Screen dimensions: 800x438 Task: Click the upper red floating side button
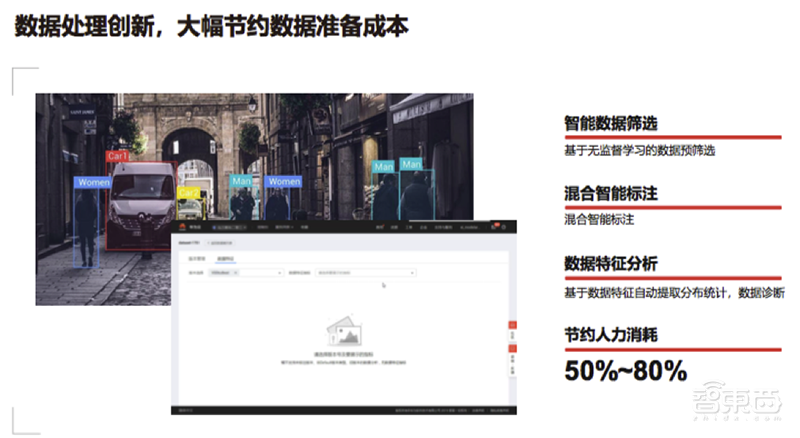[512, 325]
